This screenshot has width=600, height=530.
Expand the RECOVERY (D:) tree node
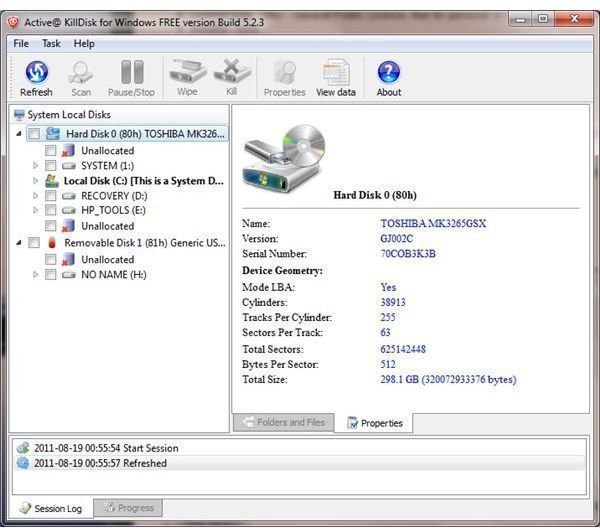tap(35, 196)
